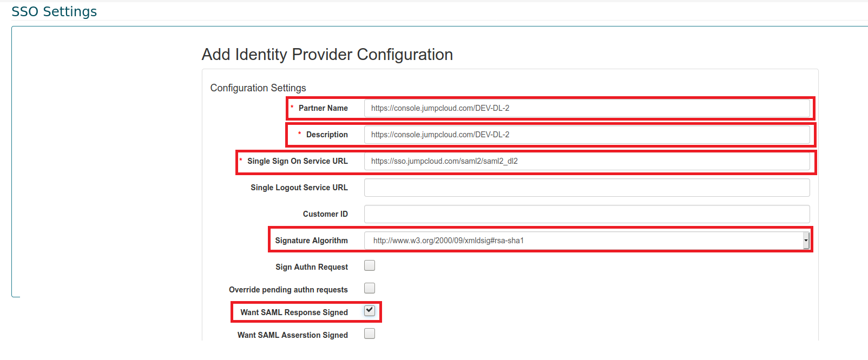Click the Customer ID input box
This screenshot has height=360, width=868.
click(x=587, y=214)
